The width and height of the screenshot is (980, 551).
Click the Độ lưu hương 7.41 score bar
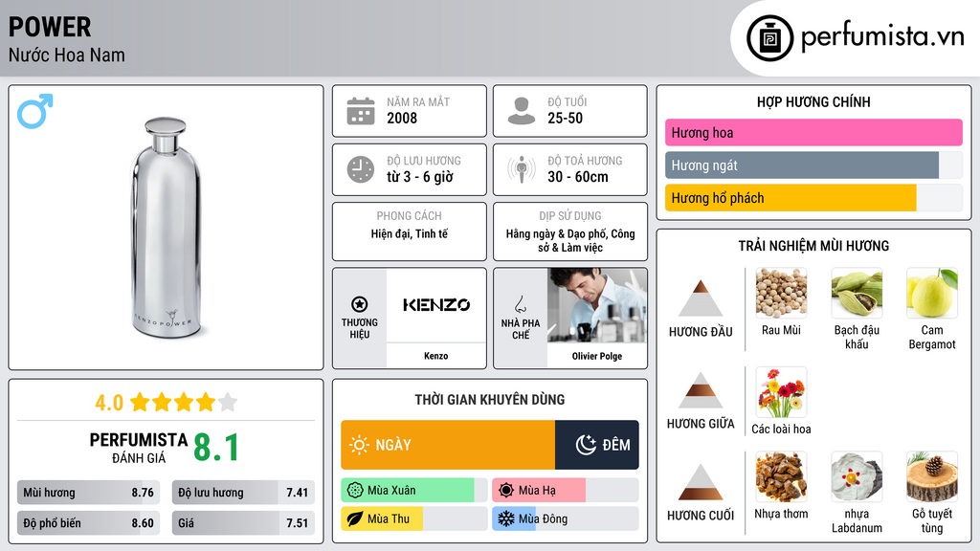(243, 493)
